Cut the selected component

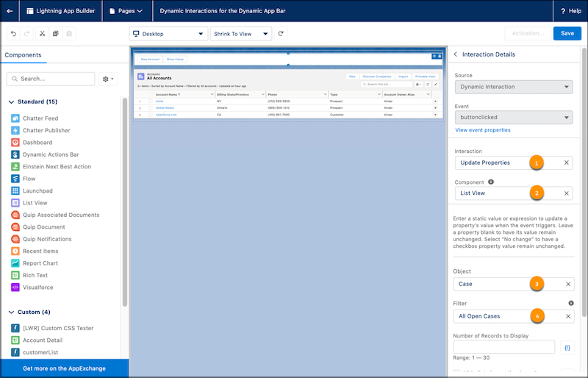point(42,33)
